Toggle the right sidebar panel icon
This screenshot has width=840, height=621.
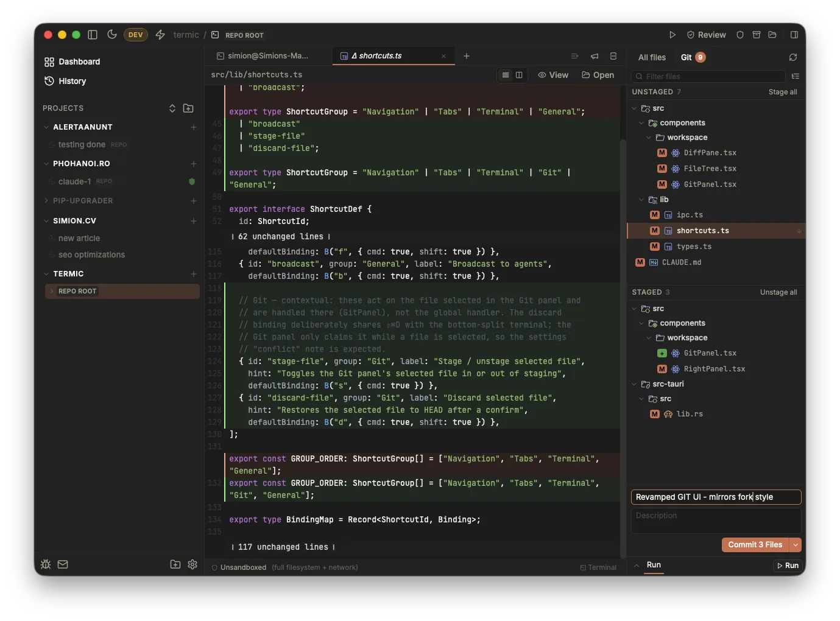point(794,35)
